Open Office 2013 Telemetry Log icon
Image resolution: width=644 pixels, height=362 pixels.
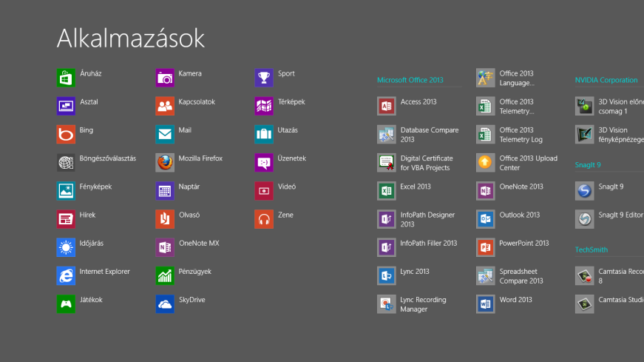coord(486,135)
